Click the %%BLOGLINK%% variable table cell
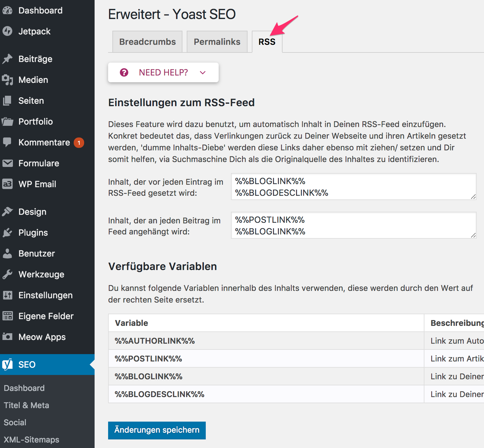Screen dimensions: 484x448 266,377
